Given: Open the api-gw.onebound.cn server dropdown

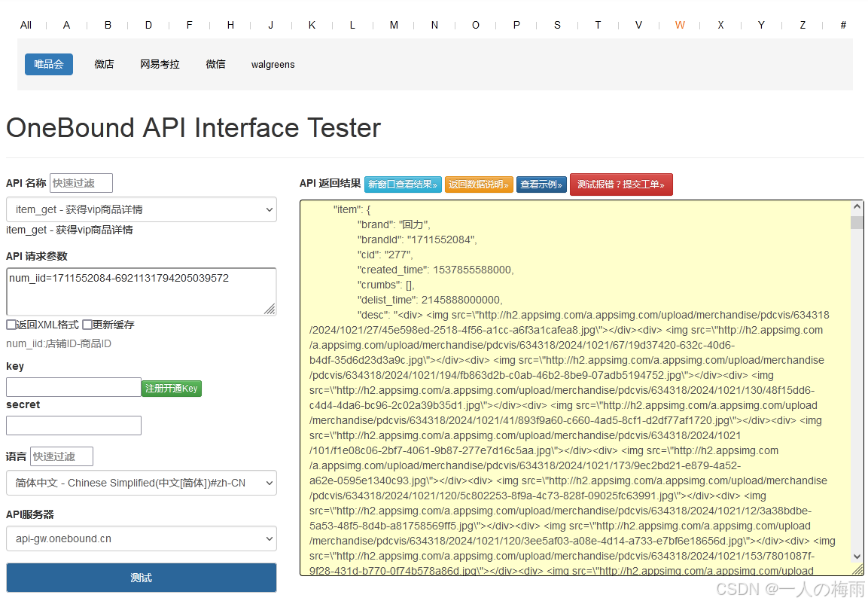Looking at the screenshot, I should point(142,538).
